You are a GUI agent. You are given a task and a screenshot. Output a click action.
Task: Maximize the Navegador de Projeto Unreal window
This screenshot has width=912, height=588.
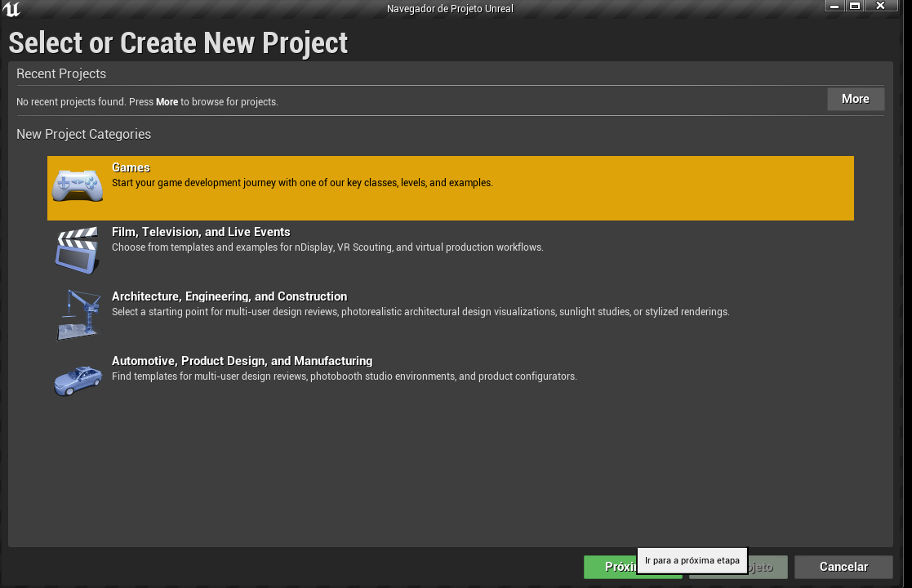click(854, 6)
